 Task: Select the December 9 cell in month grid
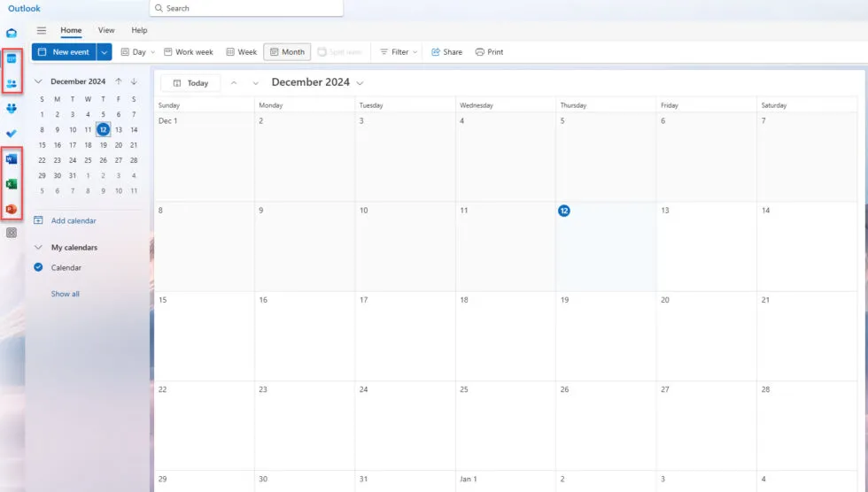coord(305,247)
